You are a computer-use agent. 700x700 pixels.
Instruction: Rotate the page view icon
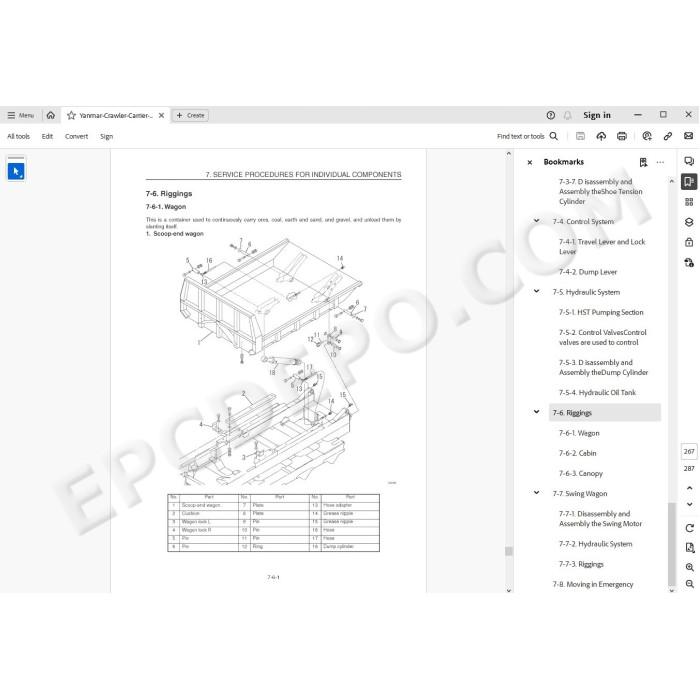(x=689, y=528)
